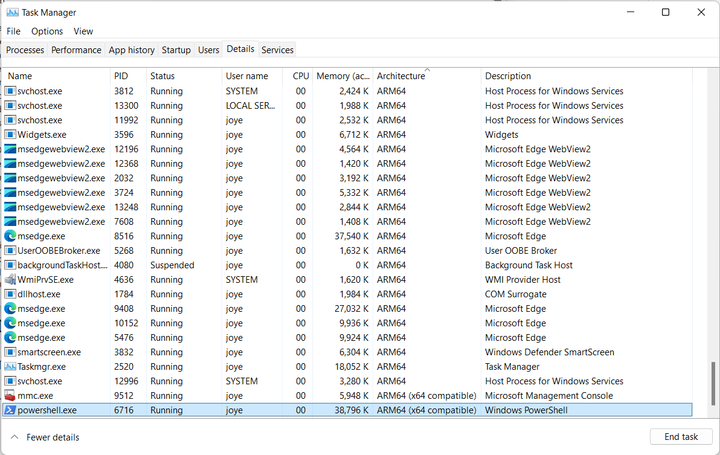Click Edge icon of msedge.exe PID 10152

tap(10, 323)
